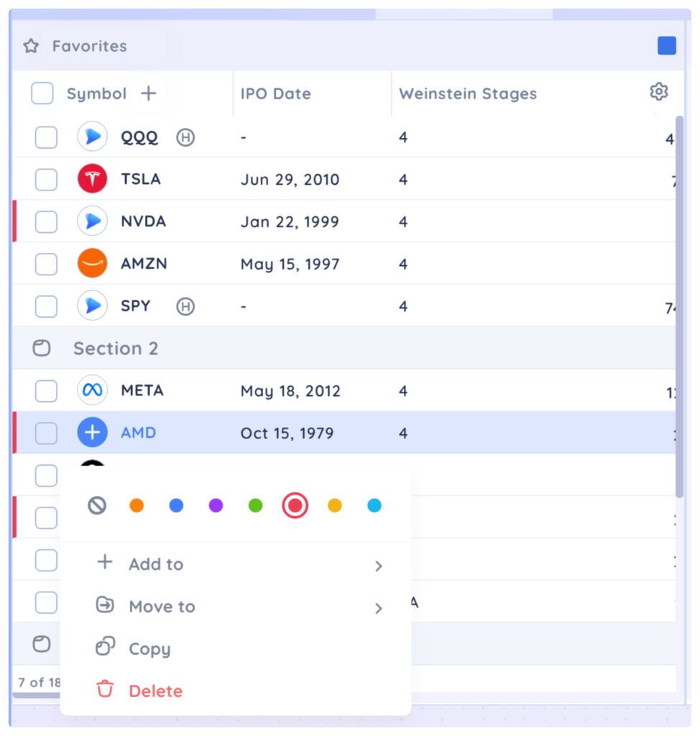Pick the yellow color flag

335,505
